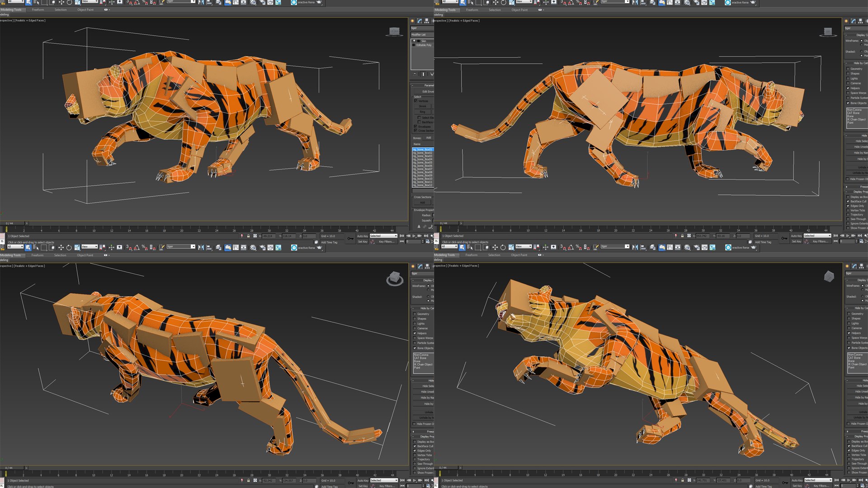Click the key mode icon in top-right status bar
Viewport: 868px width, 488px height.
[x=784, y=238]
